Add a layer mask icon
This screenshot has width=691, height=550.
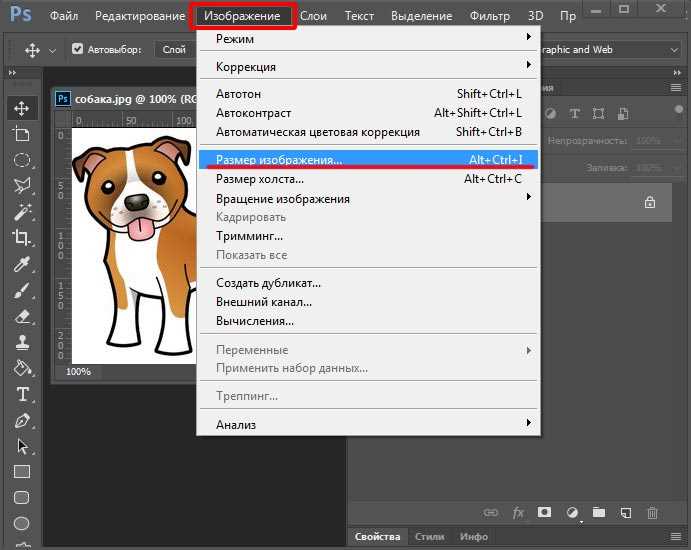point(544,512)
